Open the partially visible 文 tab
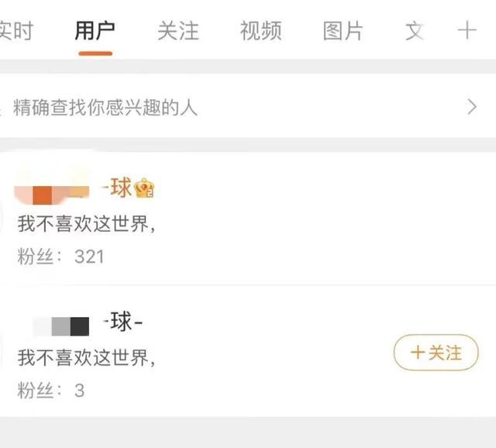Screen dimensions: 496x448 pyautogui.click(x=415, y=32)
